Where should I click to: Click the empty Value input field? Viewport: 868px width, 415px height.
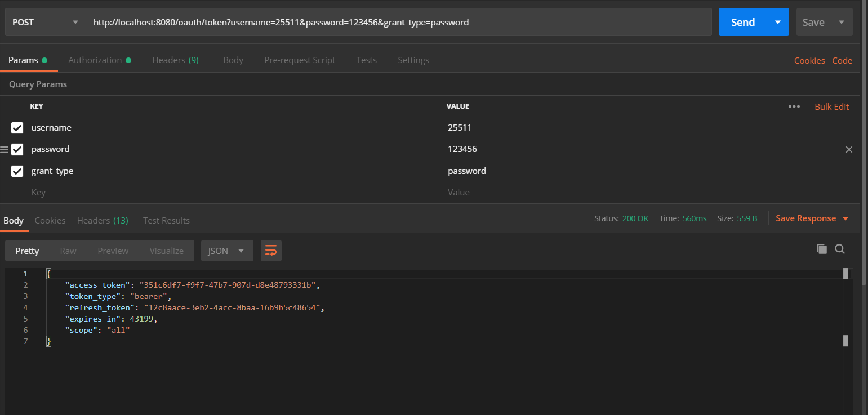click(651, 193)
